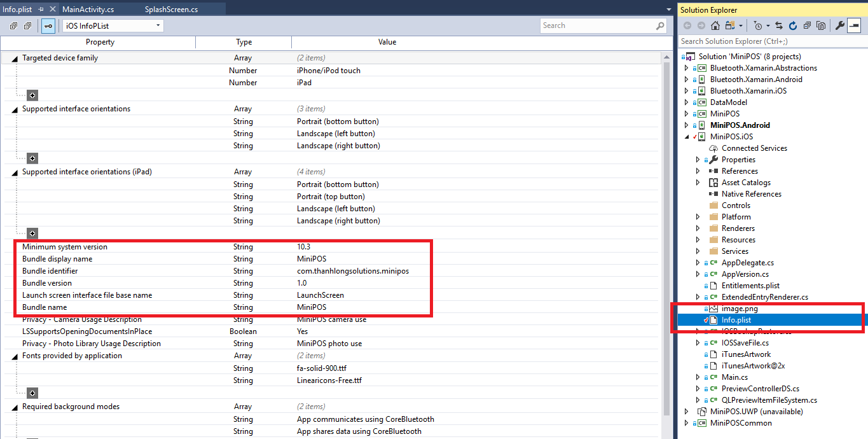Viewport: 868px width, 439px height.
Task: Click the Solution Explorer Home icon
Action: point(715,25)
